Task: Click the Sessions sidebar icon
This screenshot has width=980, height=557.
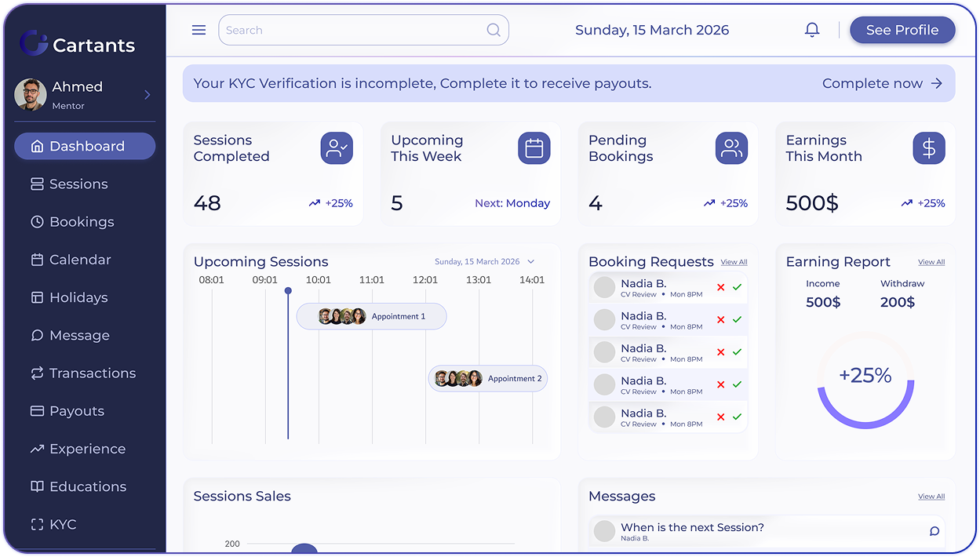Action: pyautogui.click(x=37, y=184)
